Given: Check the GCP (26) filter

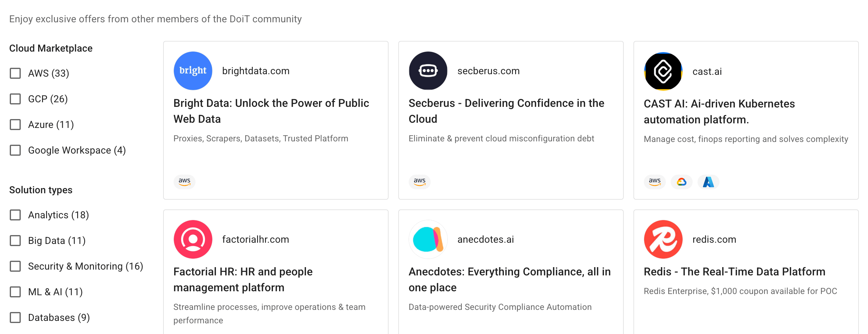Looking at the screenshot, I should 15,99.
